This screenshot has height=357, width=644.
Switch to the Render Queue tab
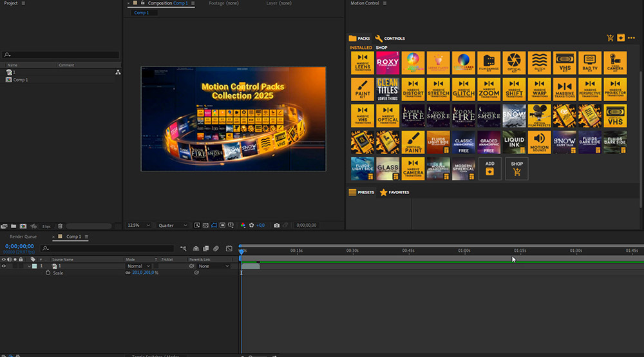point(23,236)
